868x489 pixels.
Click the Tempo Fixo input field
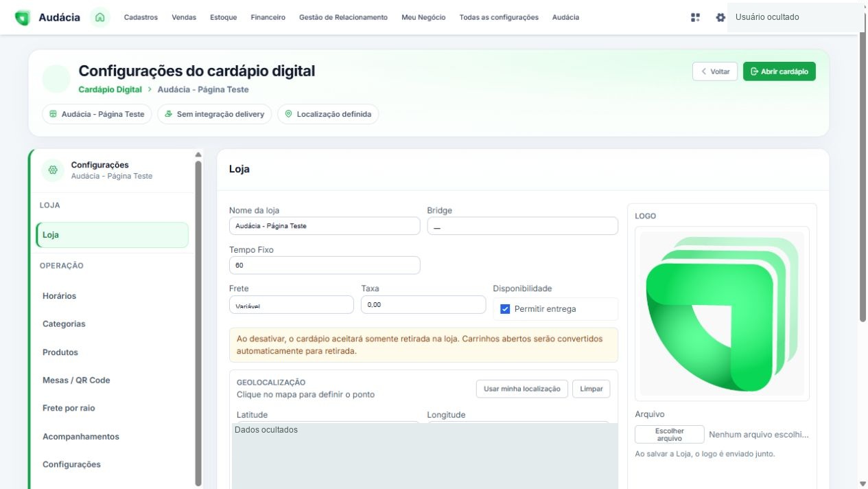point(325,265)
